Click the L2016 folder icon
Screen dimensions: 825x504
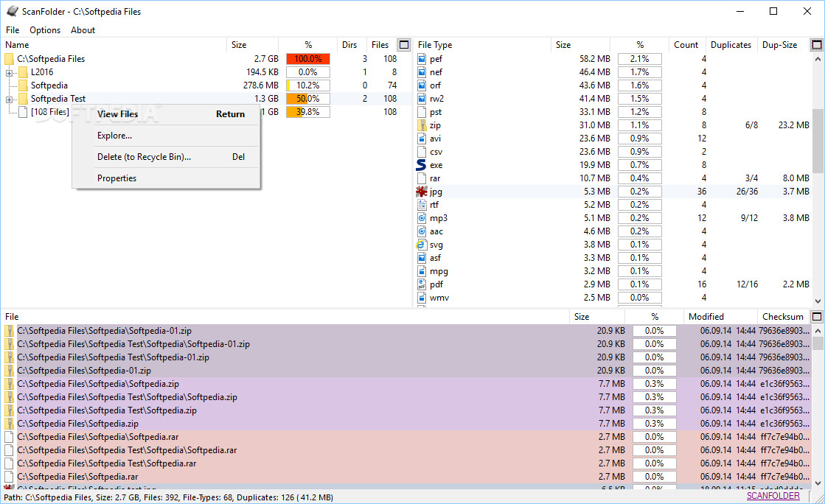[x=23, y=72]
